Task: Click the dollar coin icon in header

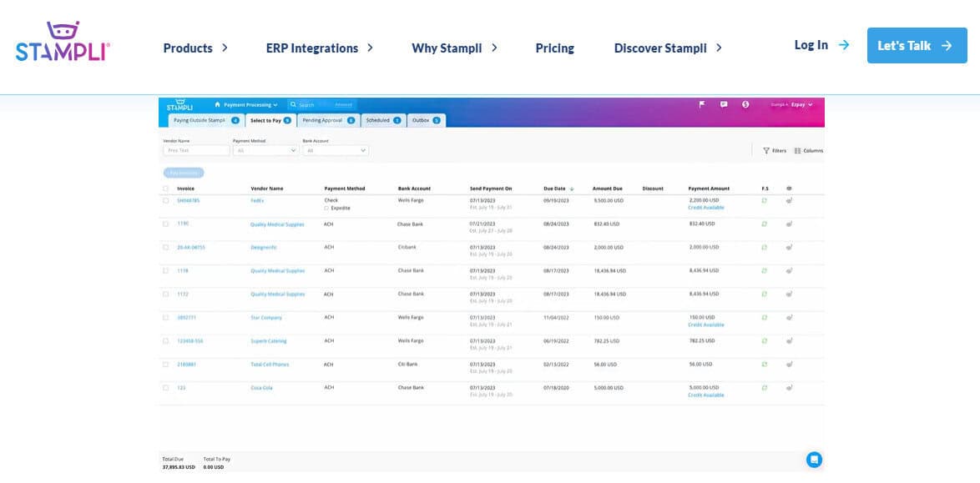Action: (745, 104)
